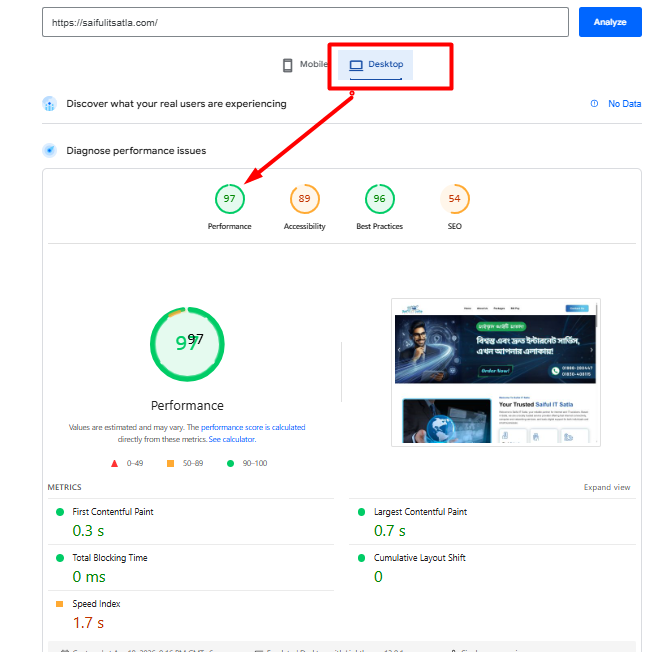This screenshot has height=652, width=672.
Task: Click the URL input field
Action: pos(305,22)
